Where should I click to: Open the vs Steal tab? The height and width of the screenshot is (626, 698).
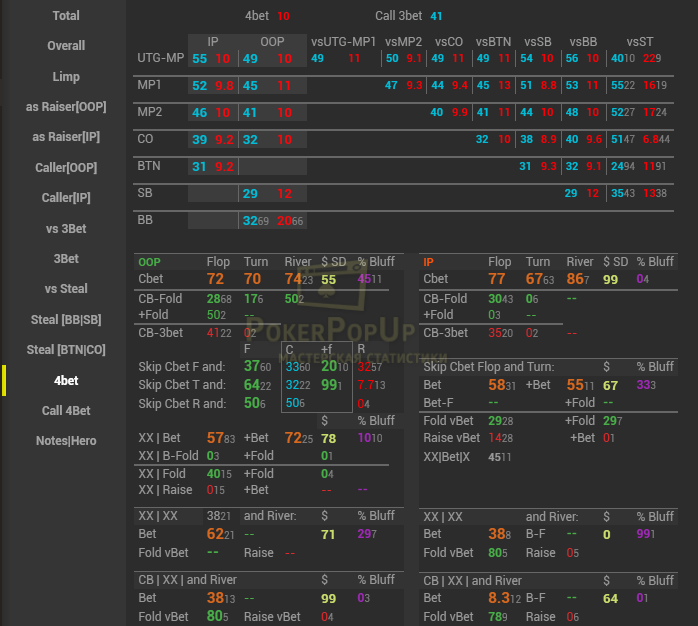pos(66,289)
